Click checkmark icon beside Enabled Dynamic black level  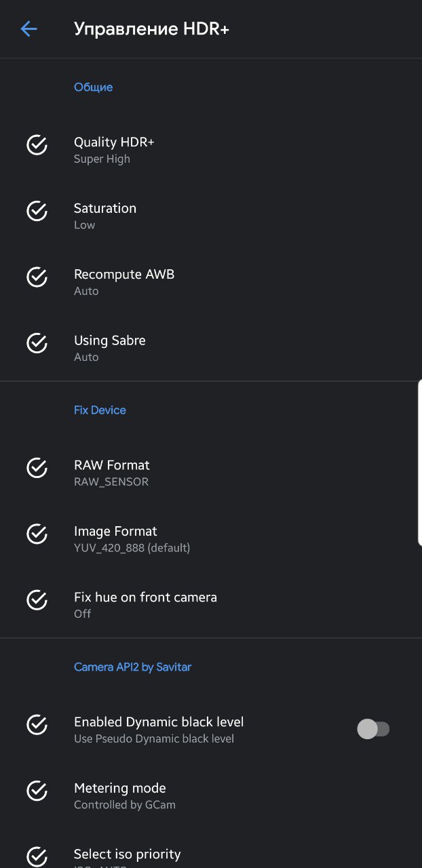point(37,725)
